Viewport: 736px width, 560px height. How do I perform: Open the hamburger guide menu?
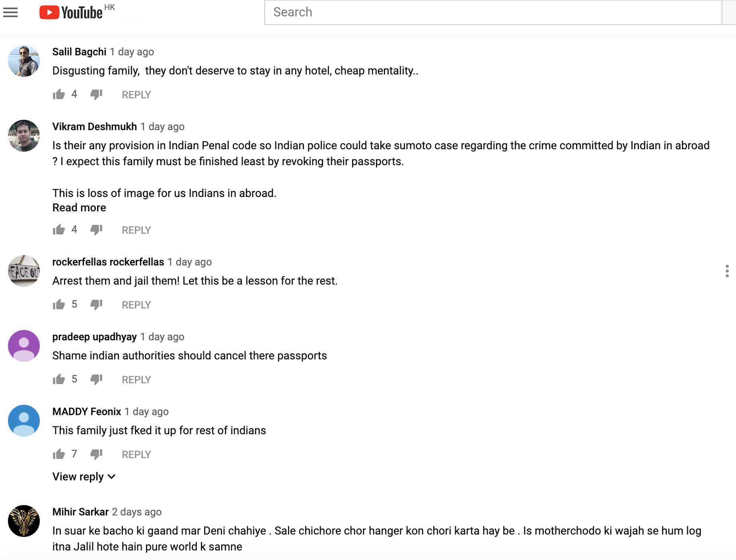(10, 13)
